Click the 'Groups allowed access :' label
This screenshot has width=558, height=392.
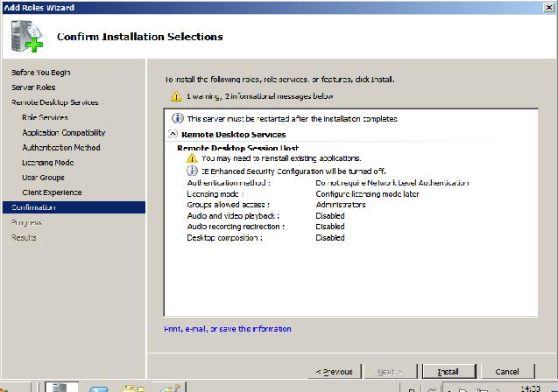tap(228, 205)
